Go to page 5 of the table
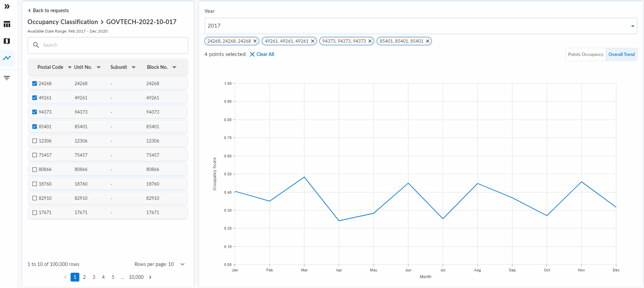Image resolution: width=644 pixels, height=288 pixels. pyautogui.click(x=113, y=277)
